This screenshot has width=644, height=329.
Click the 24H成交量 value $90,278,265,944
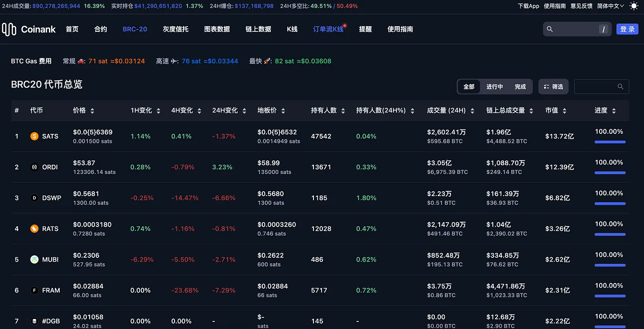(x=56, y=6)
